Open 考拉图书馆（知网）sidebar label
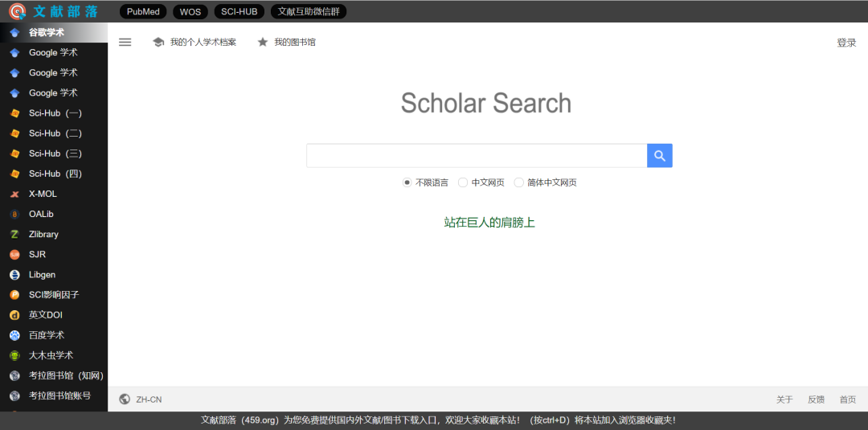Screen dimensions: 868x430 66,376
